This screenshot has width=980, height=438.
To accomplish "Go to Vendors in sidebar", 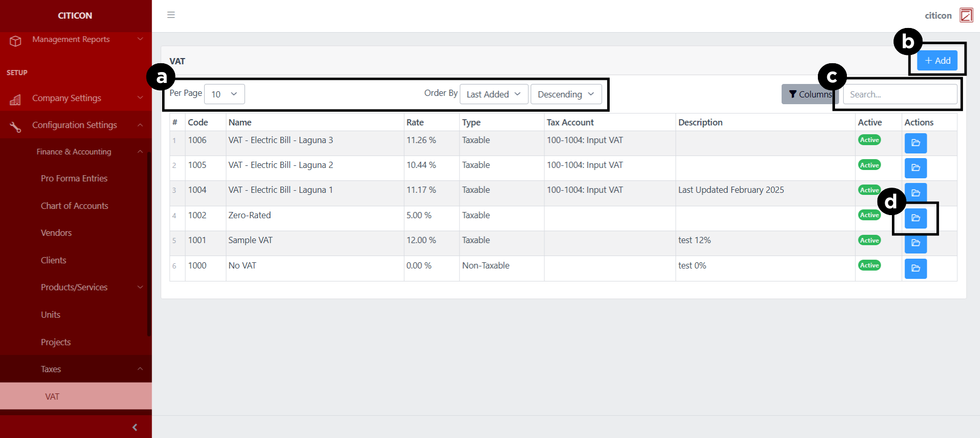I will [56, 233].
